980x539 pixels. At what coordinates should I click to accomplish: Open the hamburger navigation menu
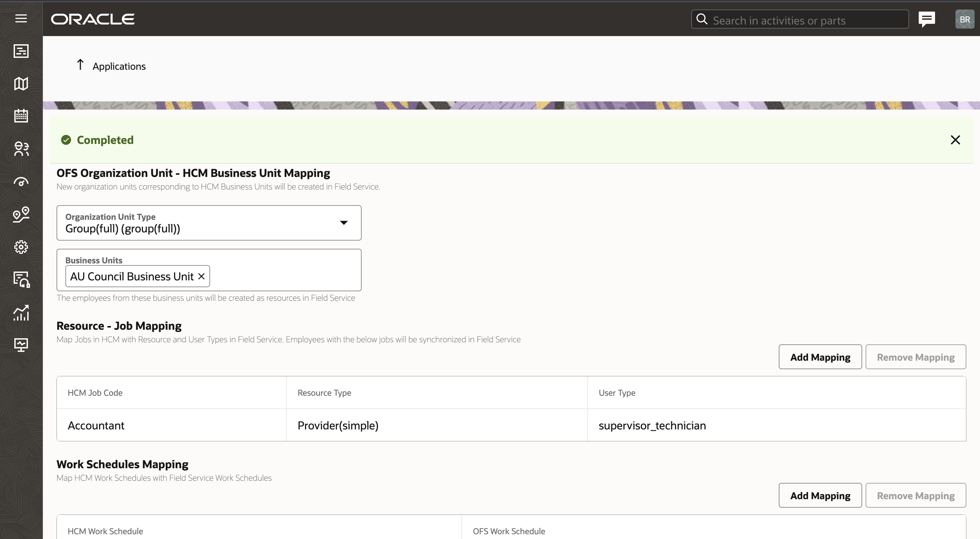tap(21, 18)
